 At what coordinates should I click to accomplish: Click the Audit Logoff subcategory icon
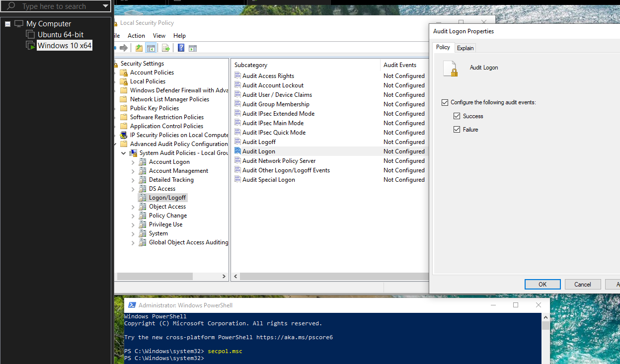pyautogui.click(x=237, y=142)
